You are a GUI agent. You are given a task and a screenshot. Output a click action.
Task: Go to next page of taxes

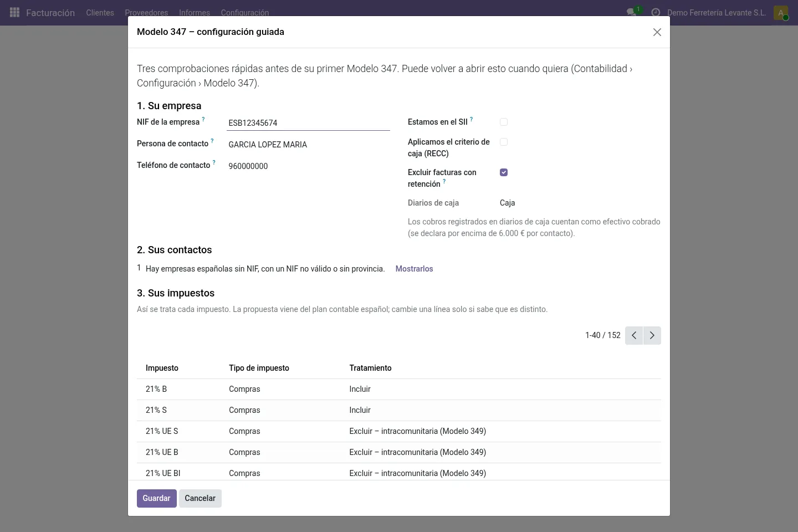tap(652, 335)
